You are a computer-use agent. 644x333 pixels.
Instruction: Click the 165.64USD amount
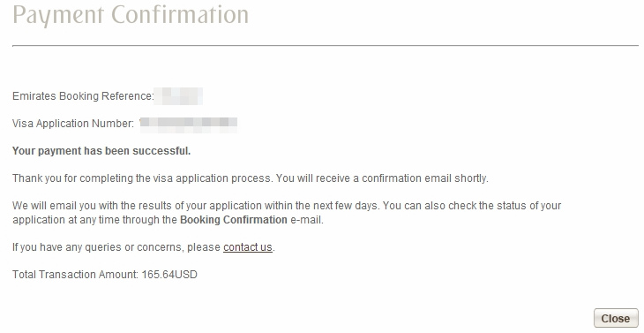[169, 274]
